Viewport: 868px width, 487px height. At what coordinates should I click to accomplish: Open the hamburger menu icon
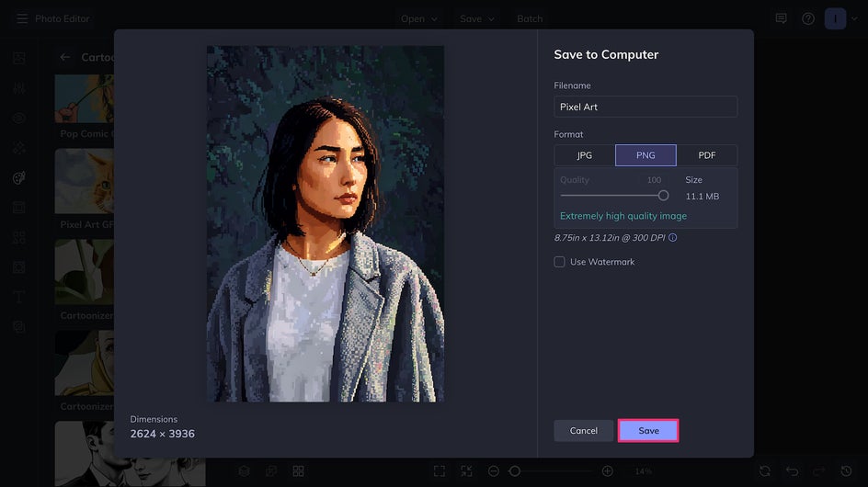point(22,18)
